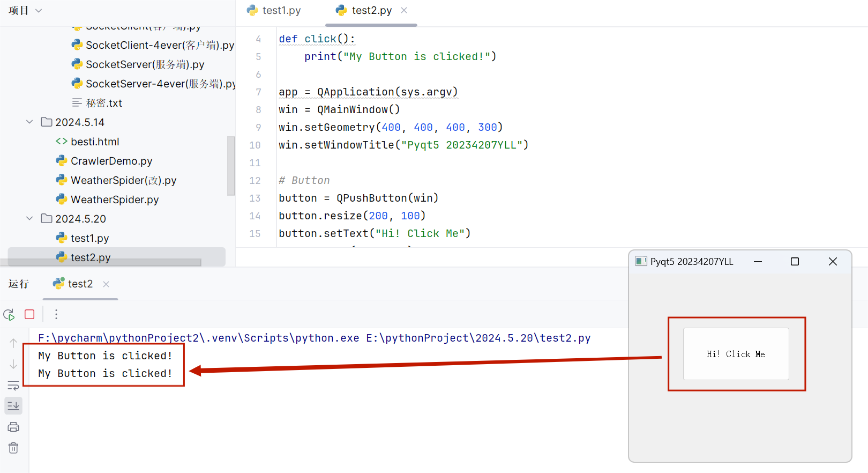
Task: Collapse the 2024.5.14 folder
Action: click(29, 122)
